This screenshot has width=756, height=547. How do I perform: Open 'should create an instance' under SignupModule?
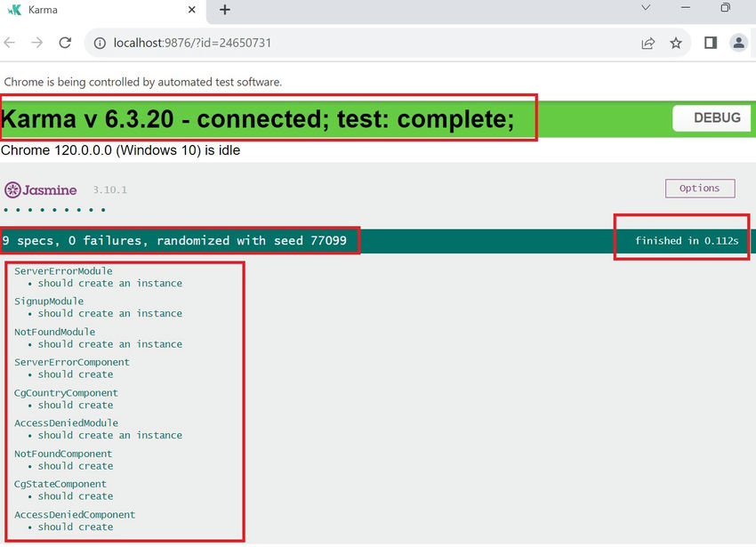pyautogui.click(x=110, y=314)
